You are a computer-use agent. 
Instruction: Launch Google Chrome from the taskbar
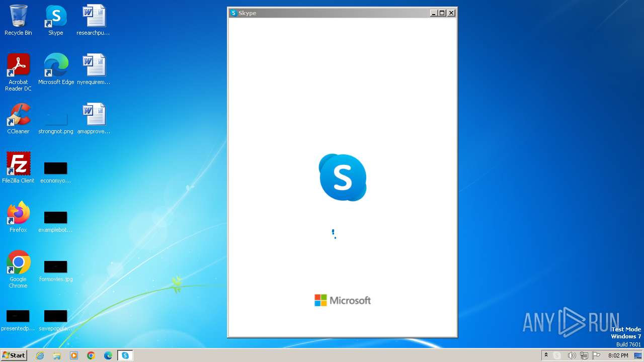coord(91,355)
